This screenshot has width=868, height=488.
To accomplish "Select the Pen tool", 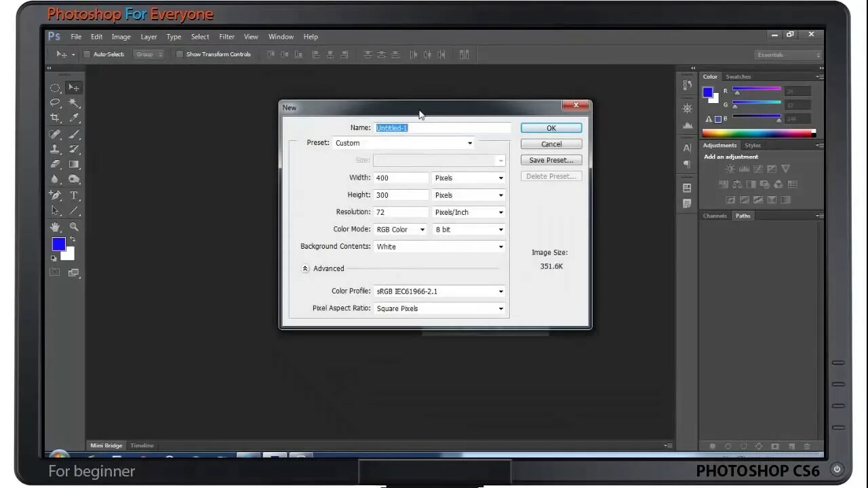I will click(55, 195).
